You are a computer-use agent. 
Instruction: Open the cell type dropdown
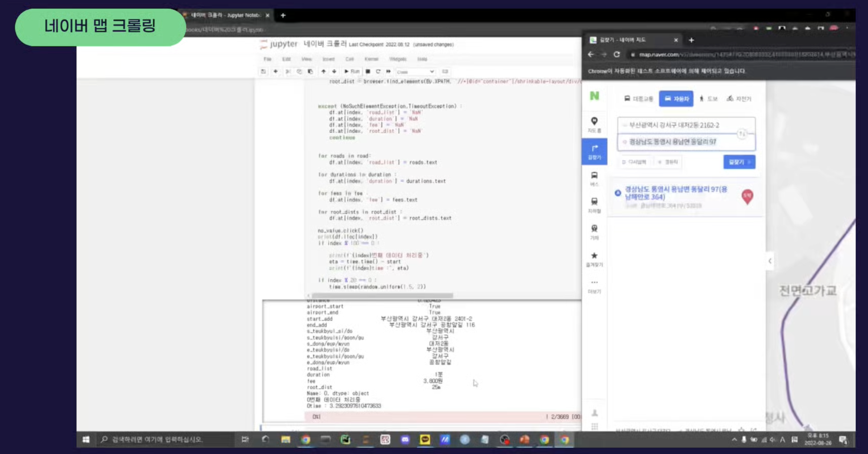tap(415, 72)
